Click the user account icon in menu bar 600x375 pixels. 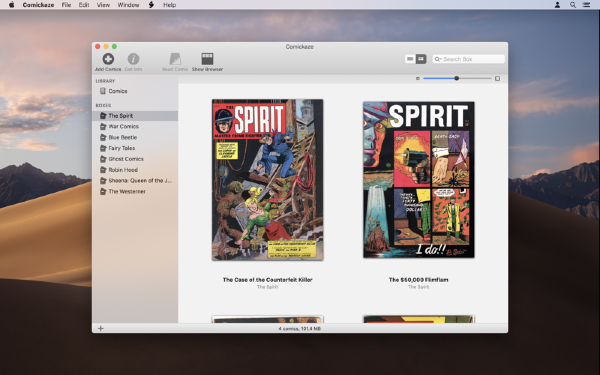click(x=558, y=5)
